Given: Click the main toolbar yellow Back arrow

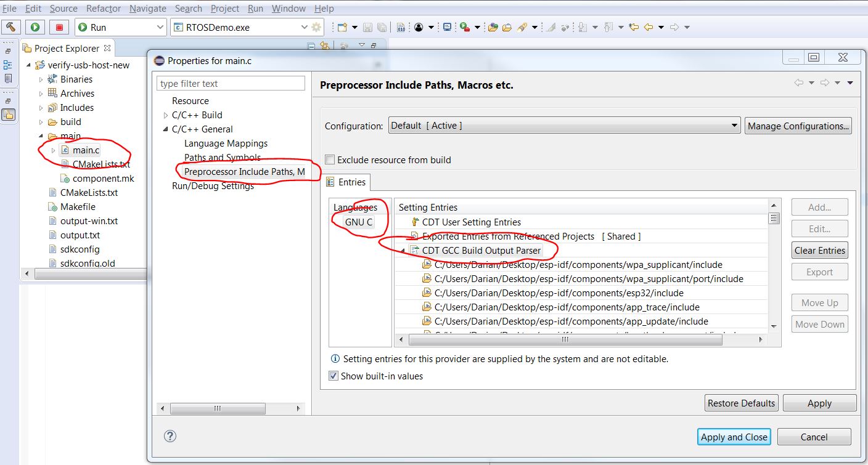Looking at the screenshot, I should [x=648, y=27].
